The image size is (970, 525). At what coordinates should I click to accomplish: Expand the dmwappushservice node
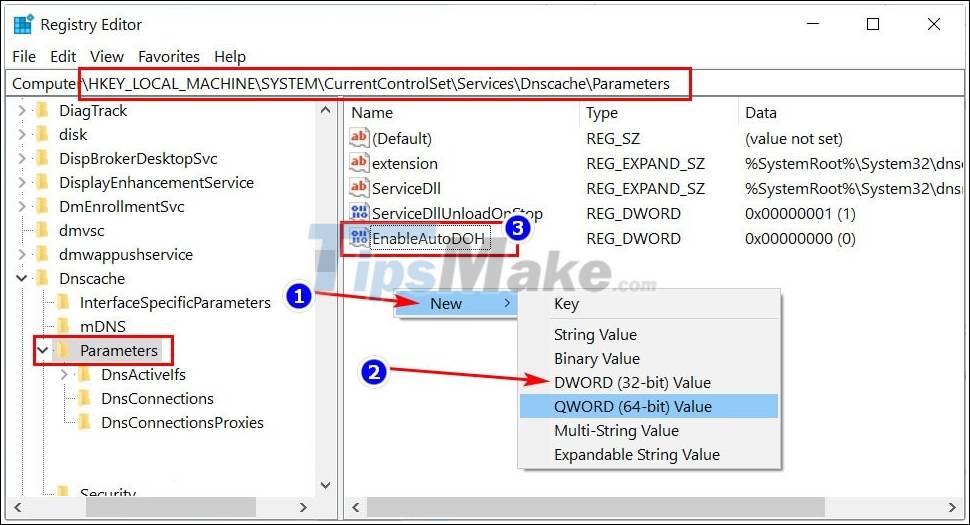[22, 254]
